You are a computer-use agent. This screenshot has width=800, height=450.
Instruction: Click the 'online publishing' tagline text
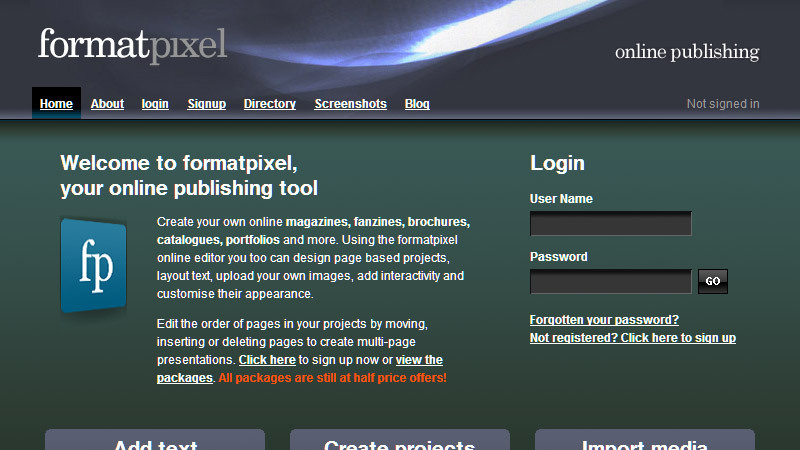click(687, 52)
